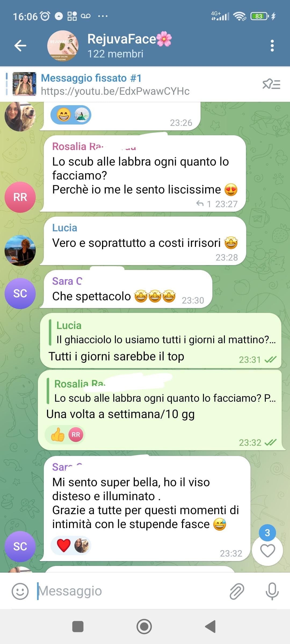The image size is (290, 644).
Task: Tap the paperclip attachment icon
Action: (x=237, y=591)
